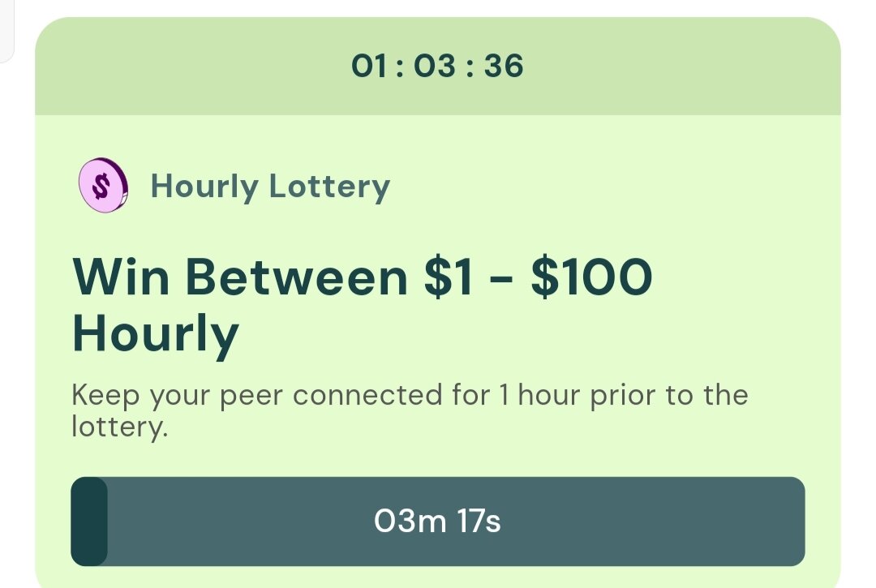Tap the 01 : 03 : 36 countdown timer
Viewport: 876px width, 588px height.
437,66
